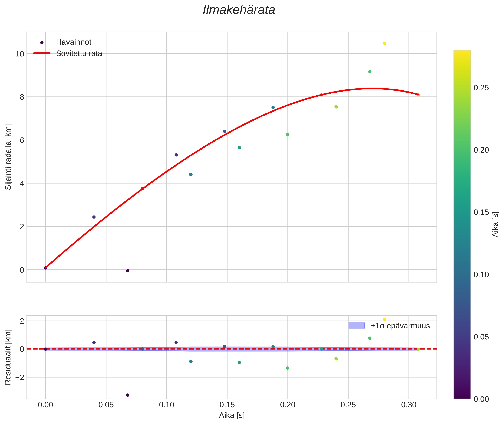
Task: Click the 'Ilmakehärata' chart title
Action: [239, 10]
